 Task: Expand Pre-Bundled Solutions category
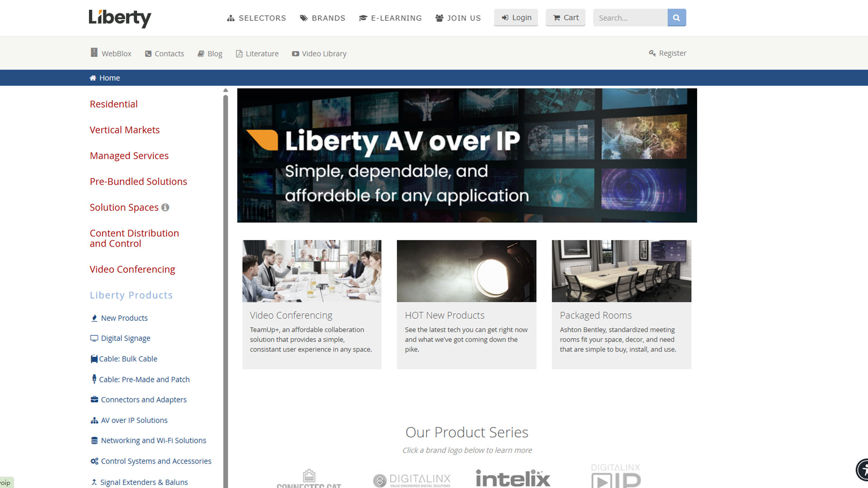(138, 181)
